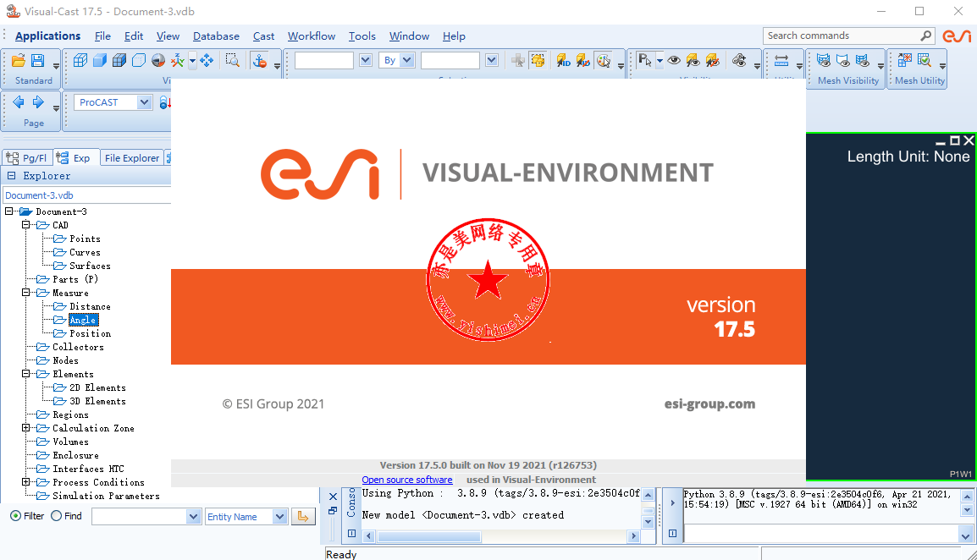
Task: Open the ProCAST application dropdown
Action: pos(144,102)
